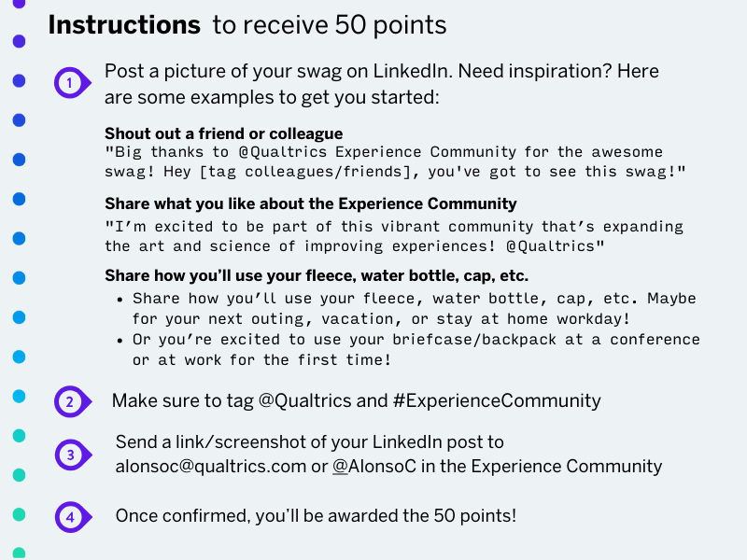Click the "Big thanks to @Qualtrics" example text
This screenshot has height=560, width=747.
(x=395, y=161)
